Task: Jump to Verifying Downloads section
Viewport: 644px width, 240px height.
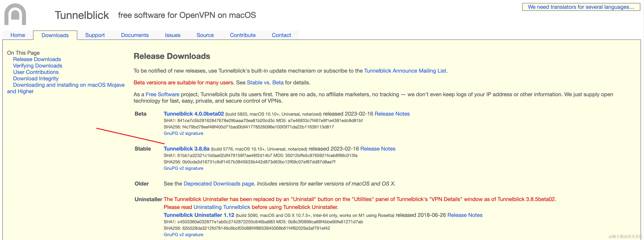Action: click(37, 66)
